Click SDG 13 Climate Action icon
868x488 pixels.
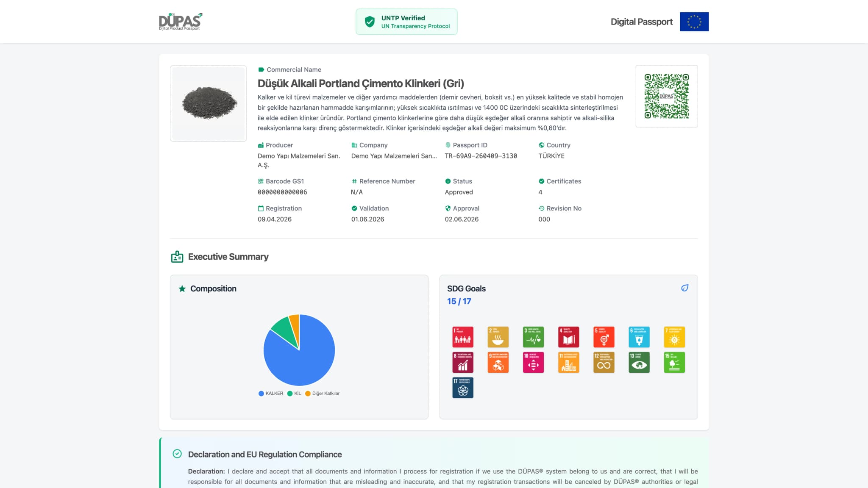(x=639, y=362)
